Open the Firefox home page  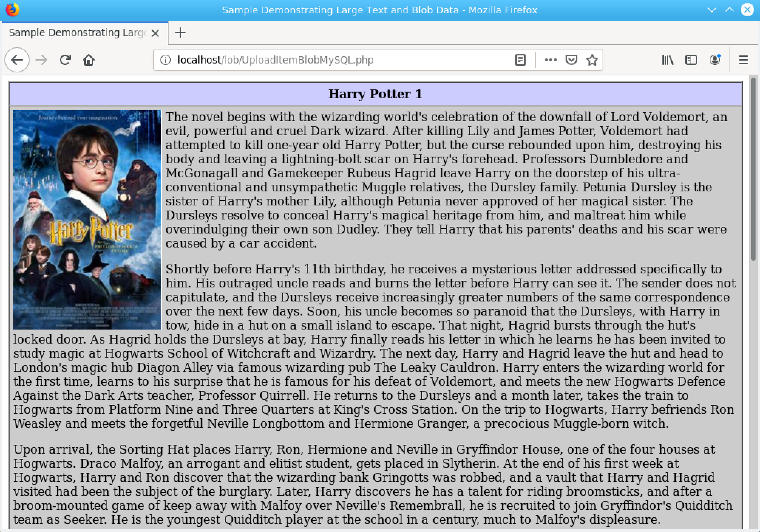click(x=89, y=60)
